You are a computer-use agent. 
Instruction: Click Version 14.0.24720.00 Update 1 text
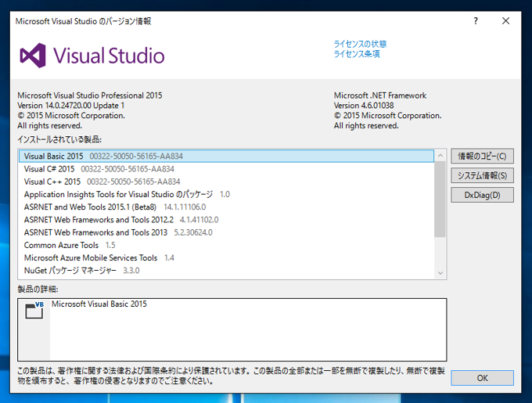[71, 106]
